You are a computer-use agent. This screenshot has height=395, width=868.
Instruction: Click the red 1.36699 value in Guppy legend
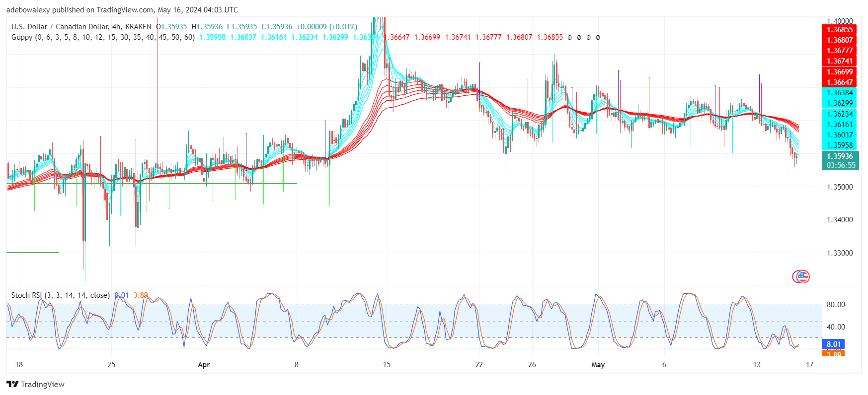point(427,37)
